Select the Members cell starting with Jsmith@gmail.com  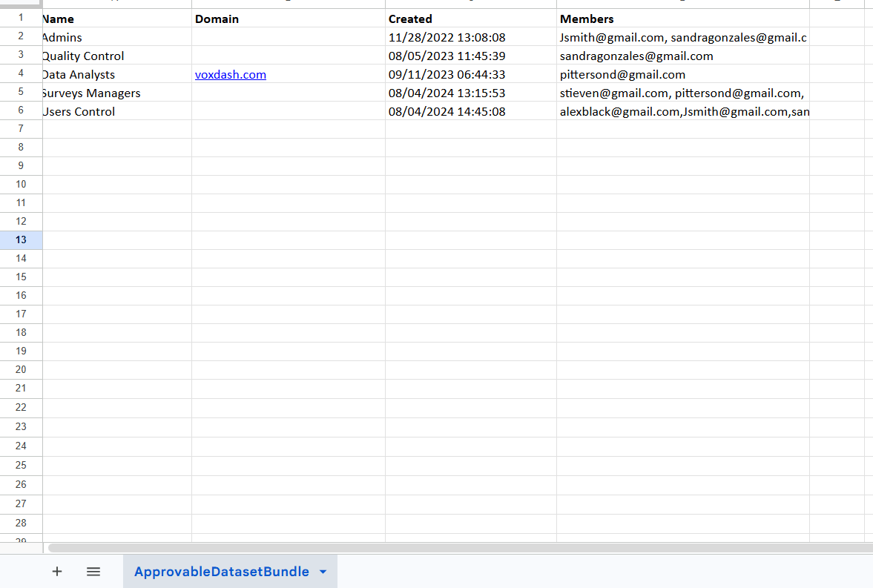point(682,37)
